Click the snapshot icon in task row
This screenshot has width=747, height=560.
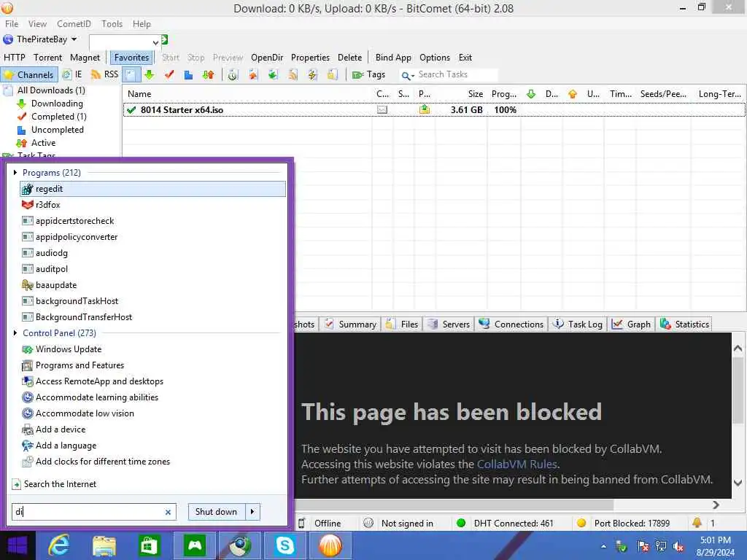(x=382, y=110)
